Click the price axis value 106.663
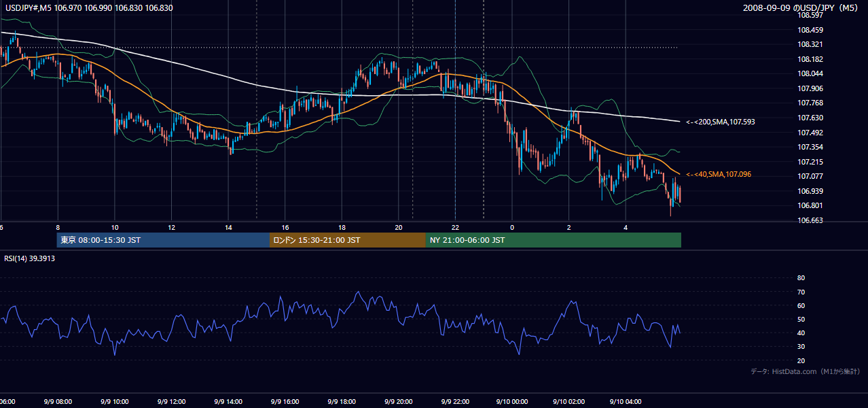Viewport: 868px width, 408px height. 810,220
